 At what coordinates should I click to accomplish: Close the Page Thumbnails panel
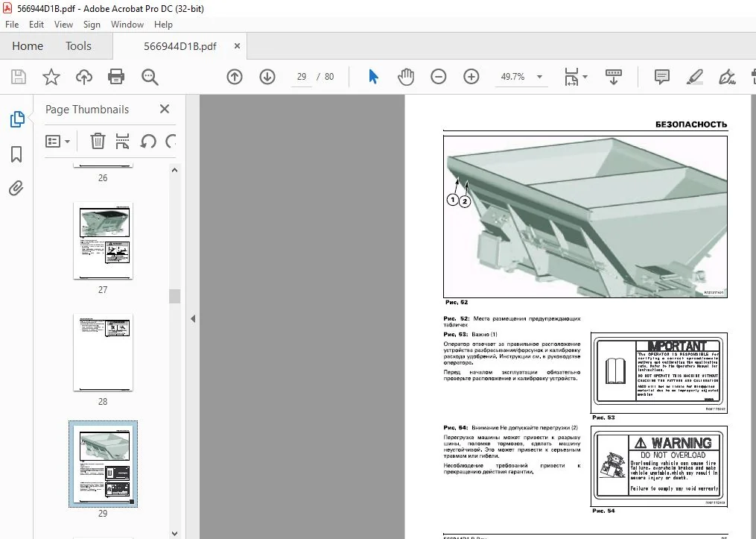(x=165, y=109)
